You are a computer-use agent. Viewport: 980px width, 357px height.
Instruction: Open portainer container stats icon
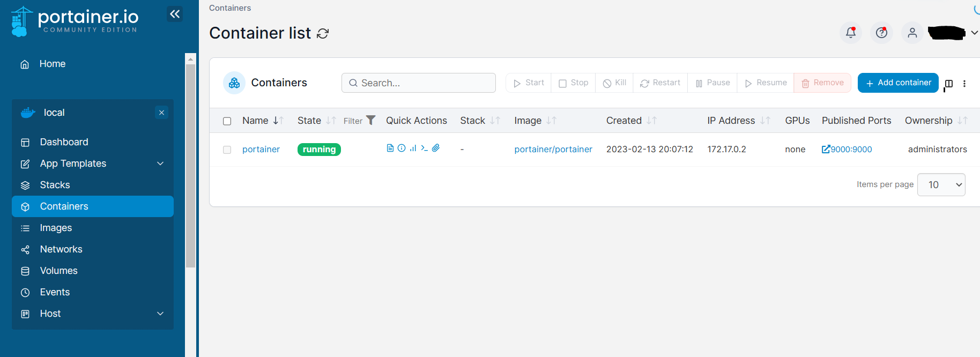click(413, 148)
